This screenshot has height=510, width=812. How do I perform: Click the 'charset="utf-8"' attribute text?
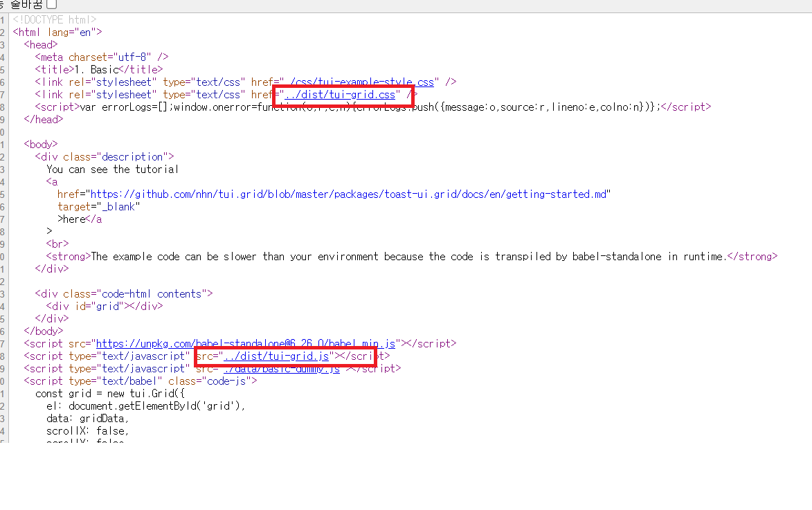click(x=110, y=57)
